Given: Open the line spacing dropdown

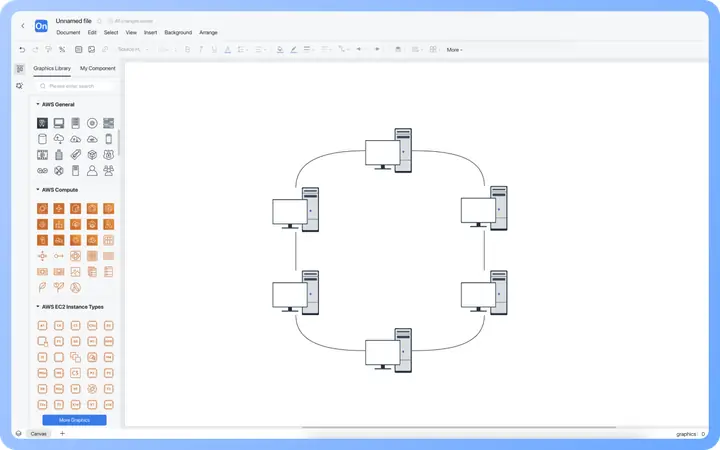Looking at the screenshot, I should (242, 50).
